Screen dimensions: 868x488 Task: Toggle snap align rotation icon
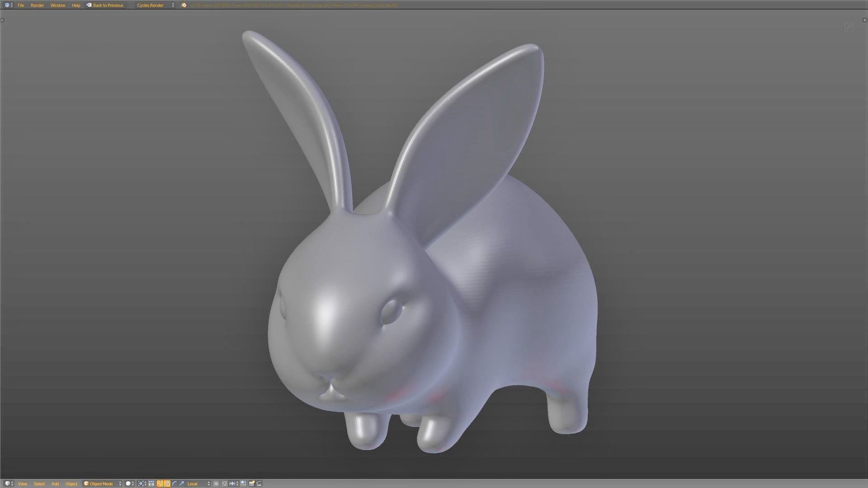[243, 483]
